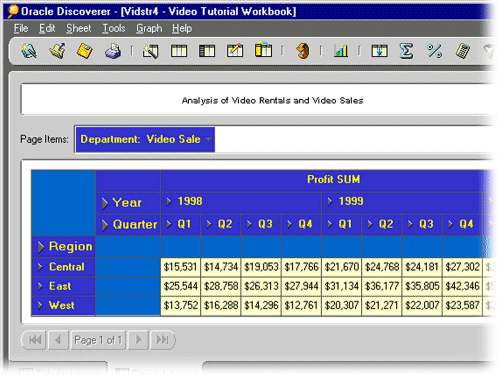Screen dimensions: 498x375
Task: Go to last page button
Action: coord(162,340)
